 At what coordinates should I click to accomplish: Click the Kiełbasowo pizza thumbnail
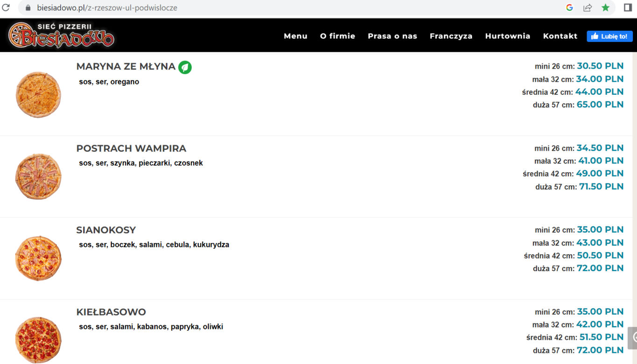click(38, 340)
